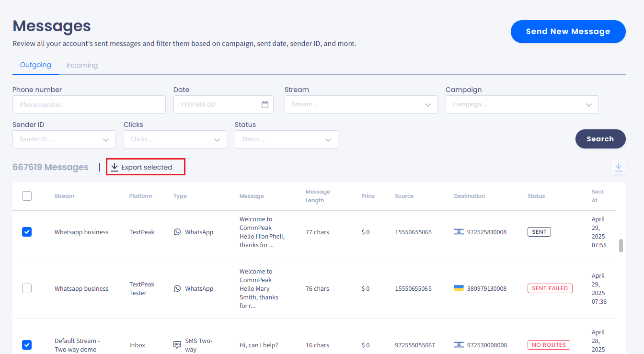The width and height of the screenshot is (644, 354).
Task: Toggle the select-all checkbox in table header
Action: (x=27, y=196)
